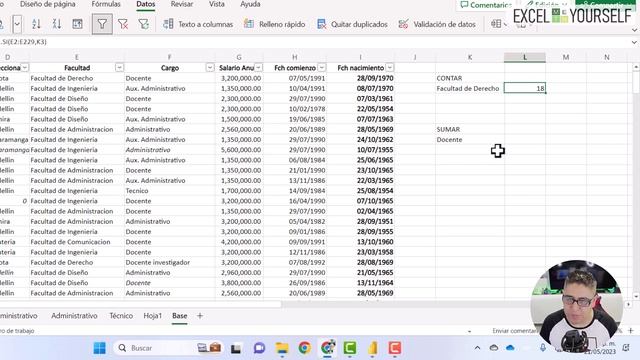Open the Windows Start menu
The height and width of the screenshot is (360, 640).
click(100, 348)
